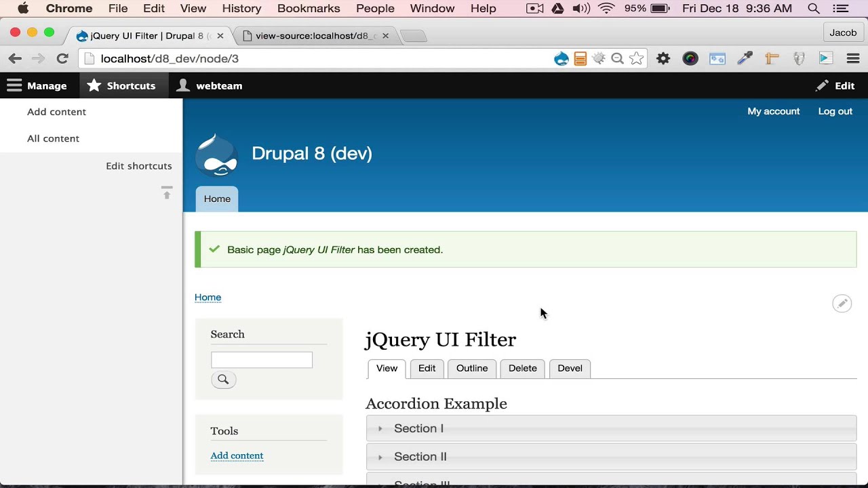Open the Notification Center icon

pyautogui.click(x=842, y=9)
